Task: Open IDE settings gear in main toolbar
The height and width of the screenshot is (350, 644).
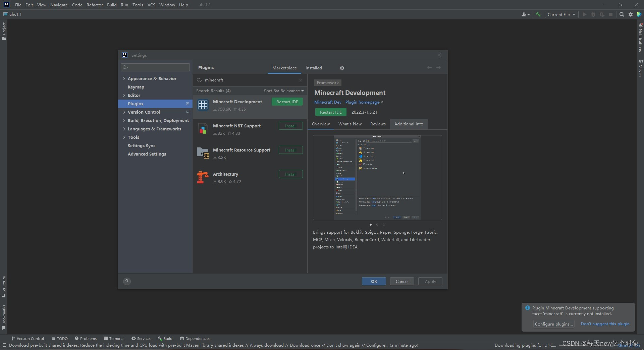Action: click(x=631, y=14)
